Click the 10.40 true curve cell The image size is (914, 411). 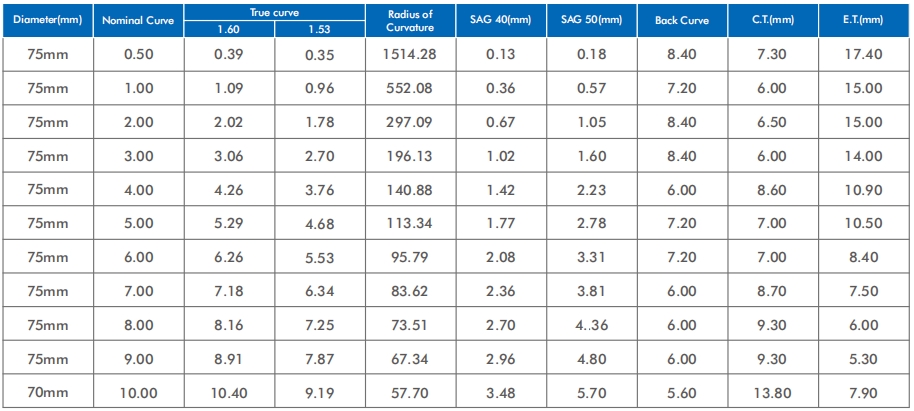coord(229,393)
